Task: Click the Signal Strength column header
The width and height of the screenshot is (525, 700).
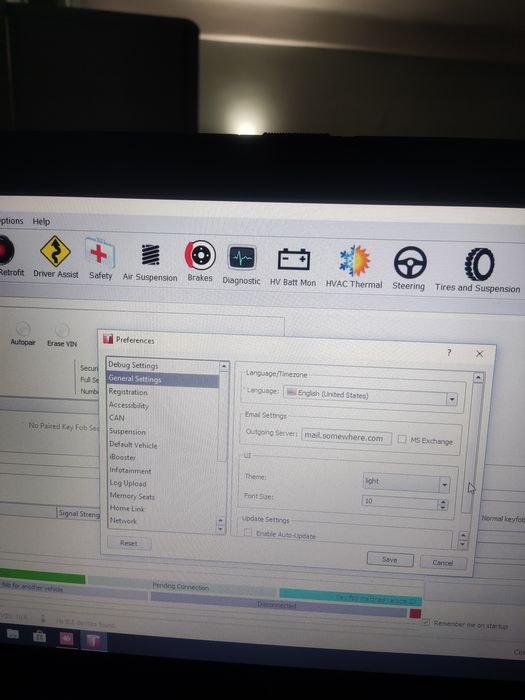Action: coord(79,513)
